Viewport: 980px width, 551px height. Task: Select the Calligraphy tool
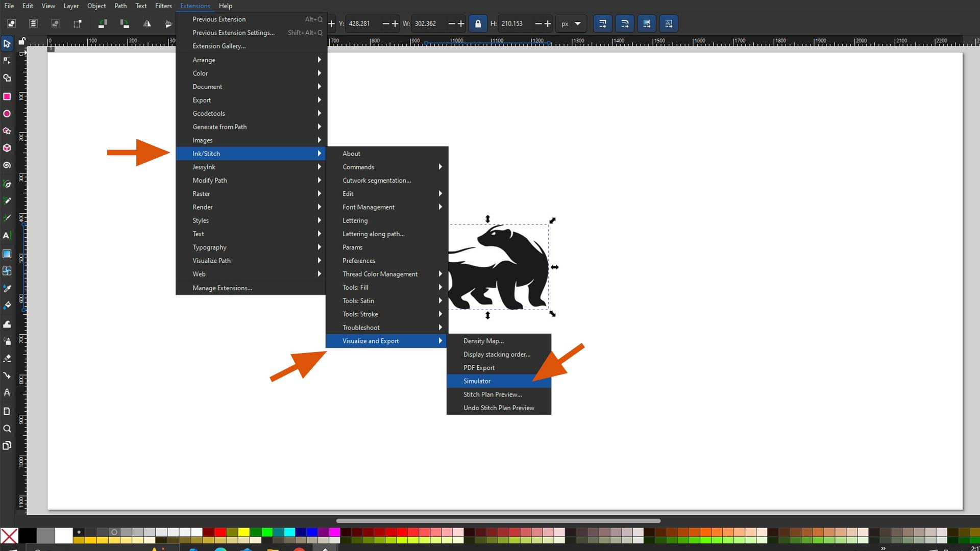coord(7,218)
